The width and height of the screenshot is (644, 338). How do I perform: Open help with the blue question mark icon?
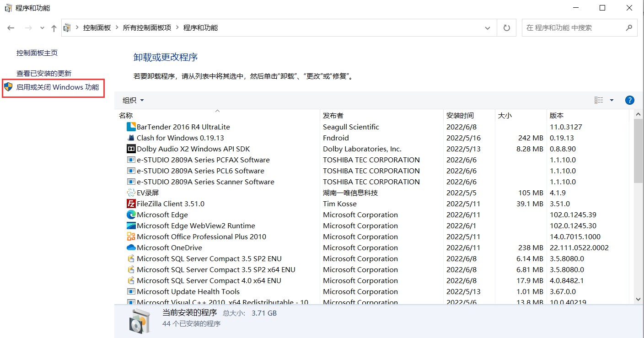(x=629, y=100)
